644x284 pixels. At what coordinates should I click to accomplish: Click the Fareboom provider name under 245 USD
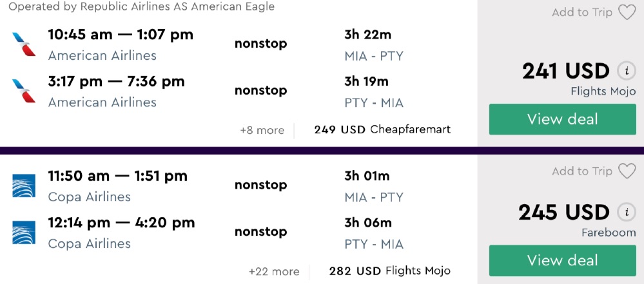pos(607,232)
